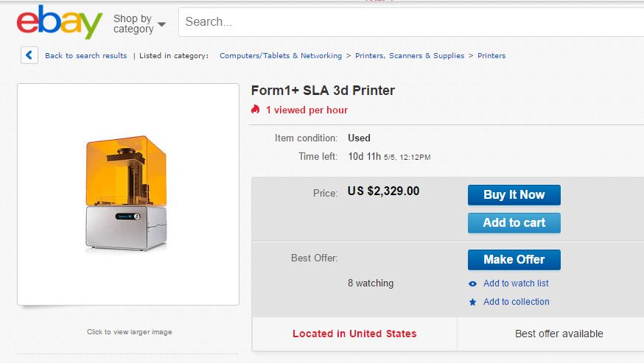This screenshot has width=644, height=363.
Task: Click the eye icon beside watch list
Action: [x=472, y=283]
